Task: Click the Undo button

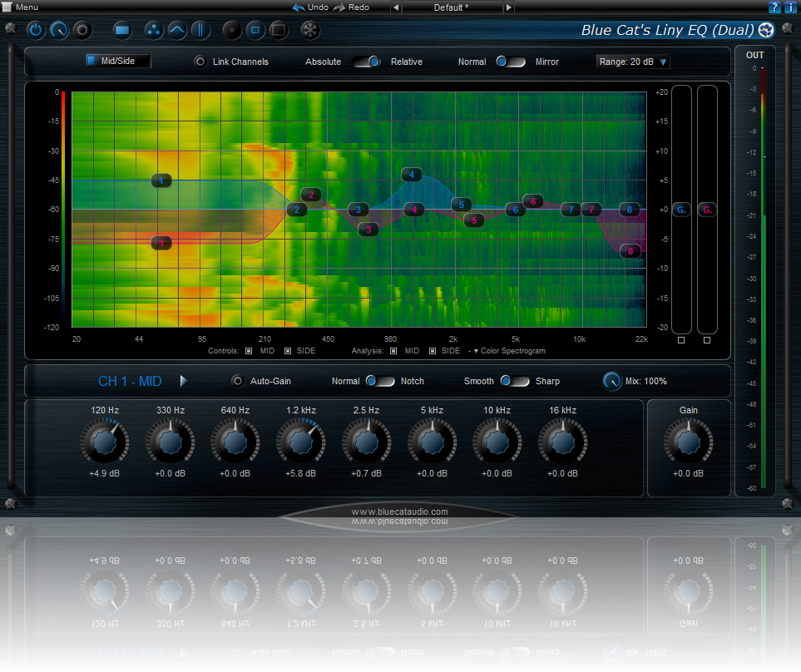Action: [309, 7]
